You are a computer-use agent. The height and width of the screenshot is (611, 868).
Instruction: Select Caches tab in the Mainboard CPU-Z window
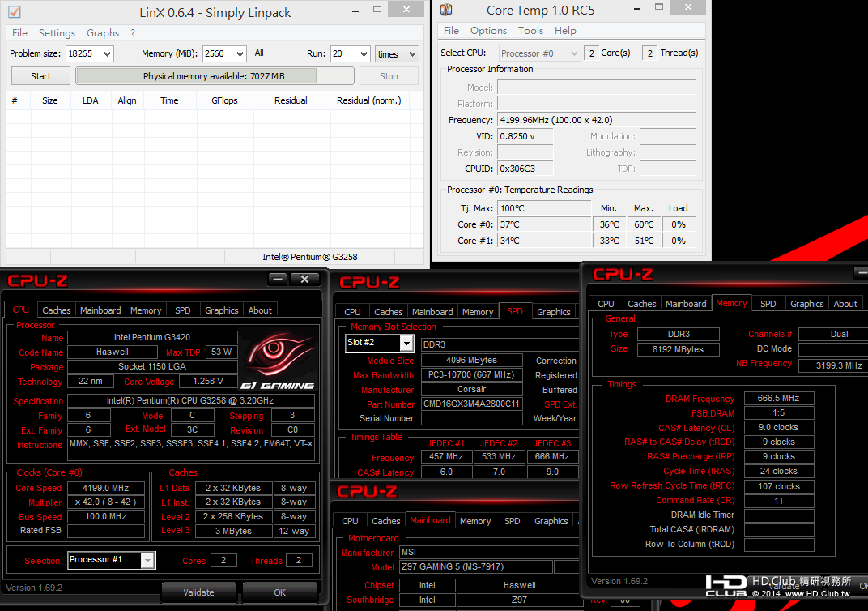tap(386, 521)
